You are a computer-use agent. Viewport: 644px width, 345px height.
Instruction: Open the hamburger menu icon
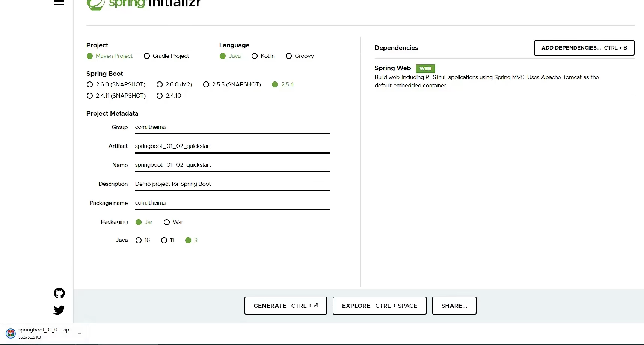(x=59, y=3)
